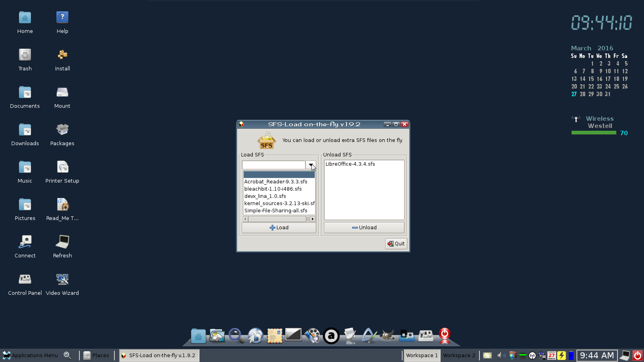
Task: Click the SFS-Load taskbar window button
Action: pos(159,355)
